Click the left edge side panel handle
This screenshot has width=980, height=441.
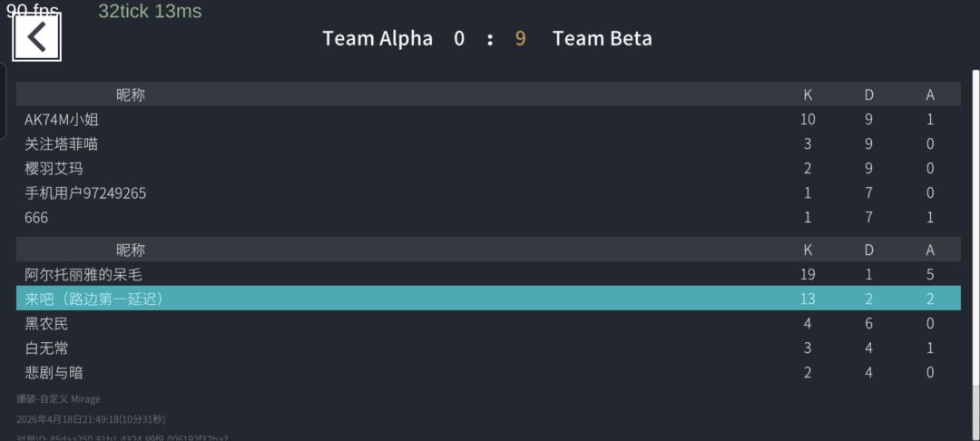[3, 101]
